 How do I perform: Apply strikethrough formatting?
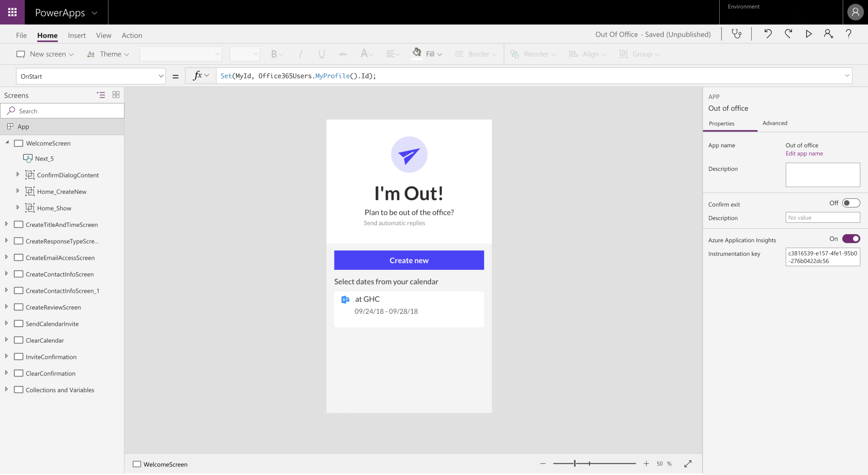[343, 54]
